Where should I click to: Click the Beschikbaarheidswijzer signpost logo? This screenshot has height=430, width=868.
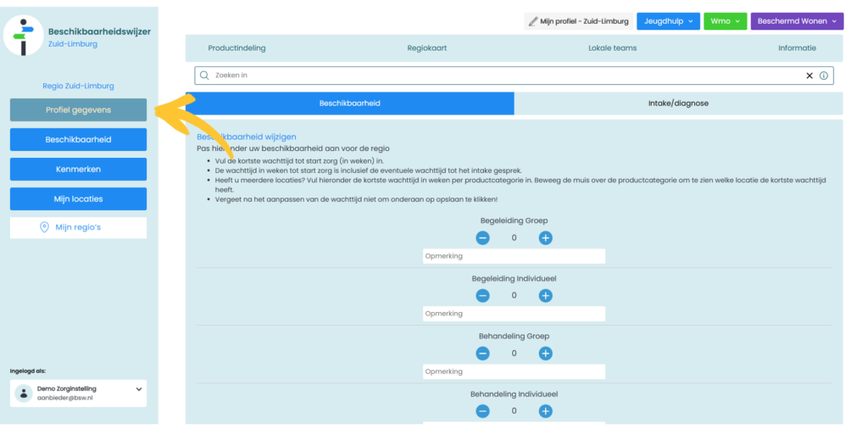[23, 36]
